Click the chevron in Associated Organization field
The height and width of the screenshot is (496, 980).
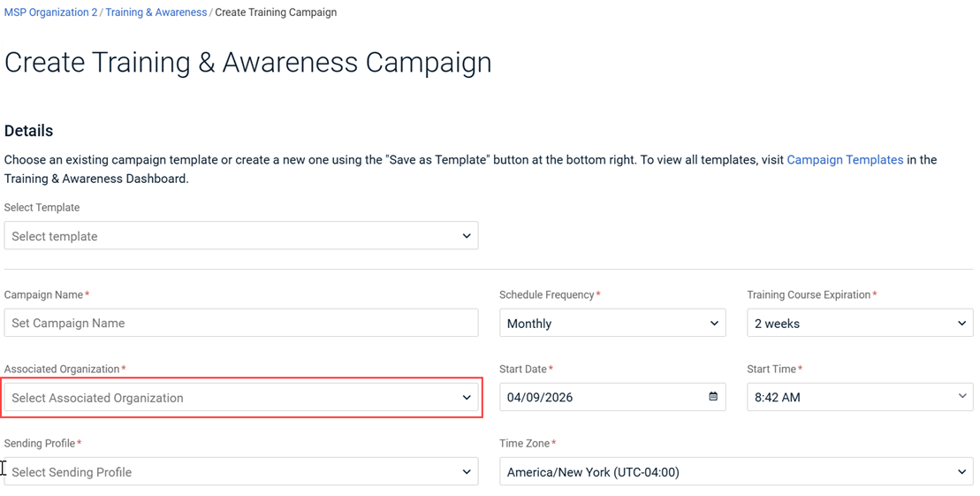[x=467, y=398]
